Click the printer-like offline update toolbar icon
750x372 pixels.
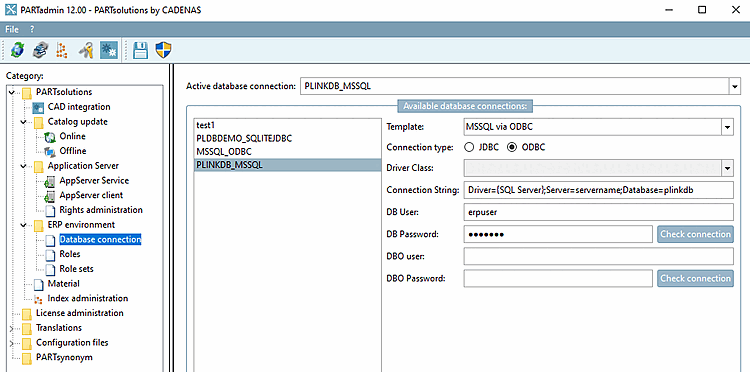40,50
